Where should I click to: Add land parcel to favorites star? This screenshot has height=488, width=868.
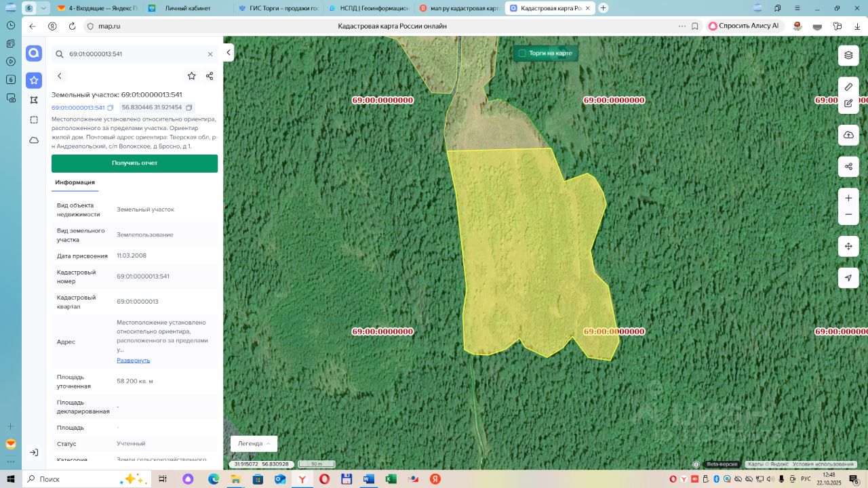[x=191, y=76]
